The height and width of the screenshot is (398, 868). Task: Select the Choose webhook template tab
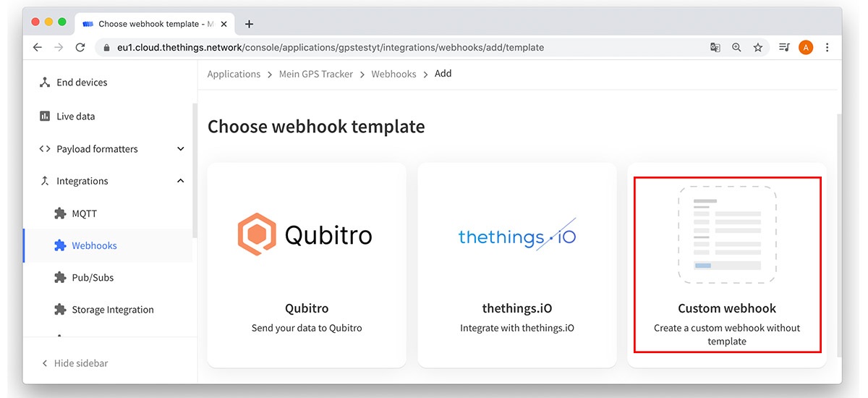[x=156, y=24]
